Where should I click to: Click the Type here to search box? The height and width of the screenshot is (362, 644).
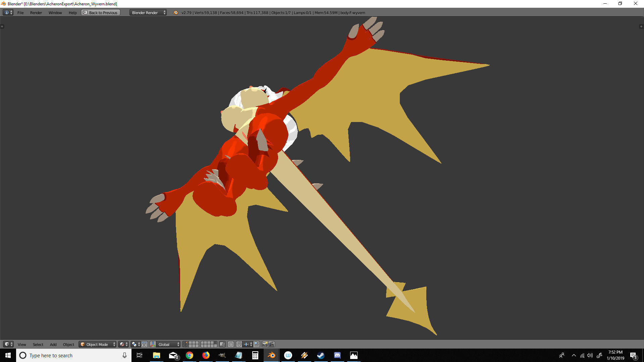(74, 355)
